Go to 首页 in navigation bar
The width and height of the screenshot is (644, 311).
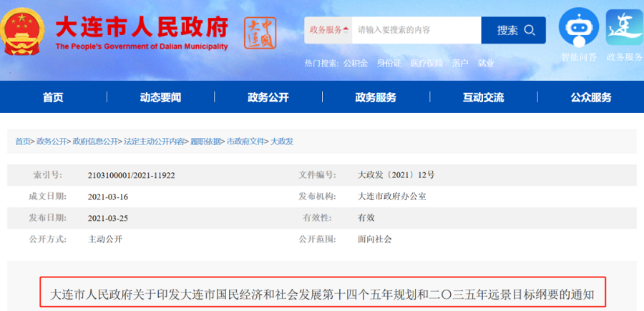(53, 97)
